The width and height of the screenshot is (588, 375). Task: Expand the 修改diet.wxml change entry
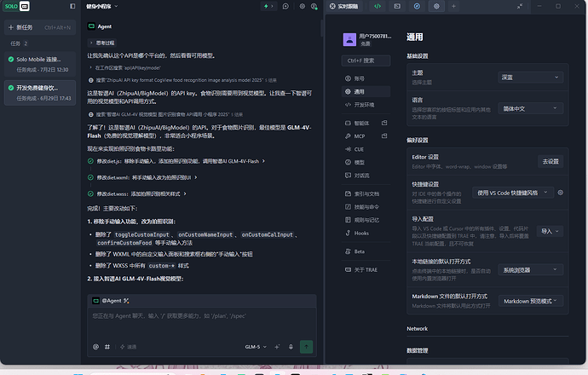[x=142, y=177]
